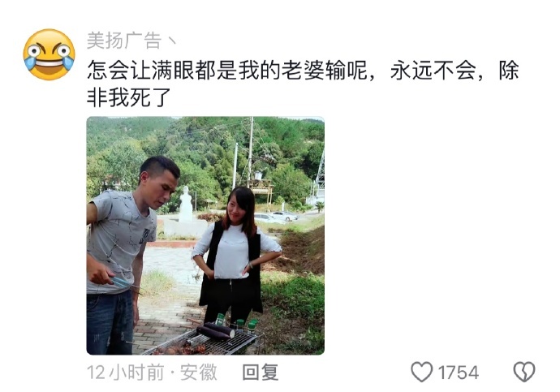Click the forested hillside at the photo top
Viewport: 560px width, 392px height.
[x=205, y=150]
